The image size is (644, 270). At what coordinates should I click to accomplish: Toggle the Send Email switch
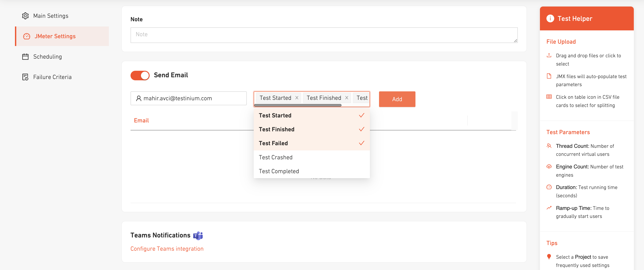tap(140, 75)
